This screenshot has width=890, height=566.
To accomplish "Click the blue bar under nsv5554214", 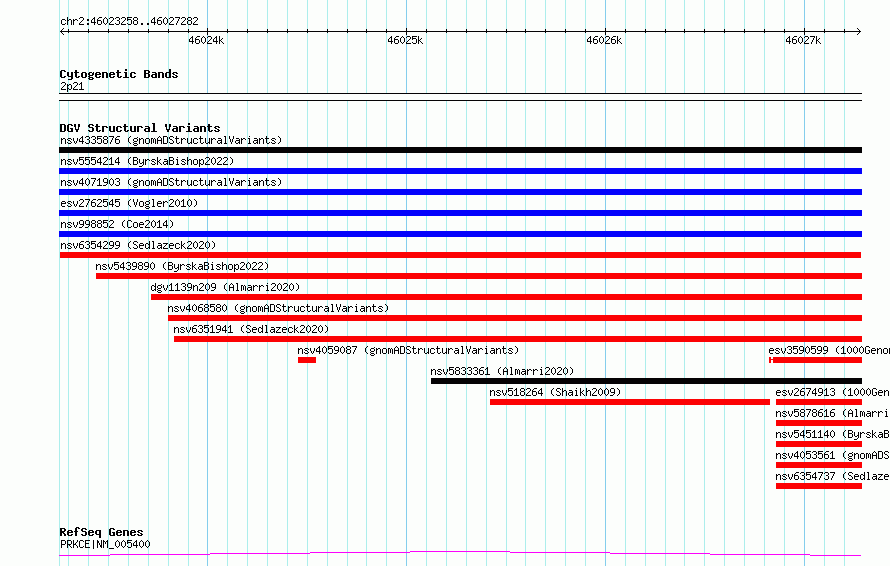I will (460, 171).
